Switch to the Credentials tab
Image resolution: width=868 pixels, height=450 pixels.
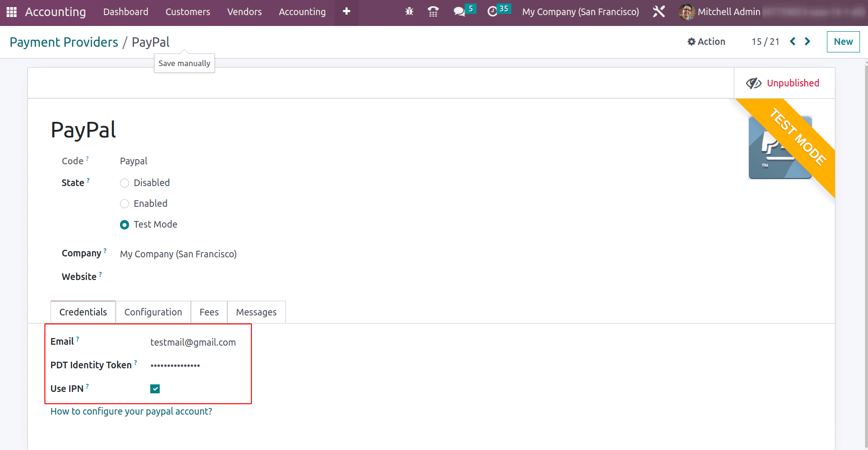tap(83, 312)
